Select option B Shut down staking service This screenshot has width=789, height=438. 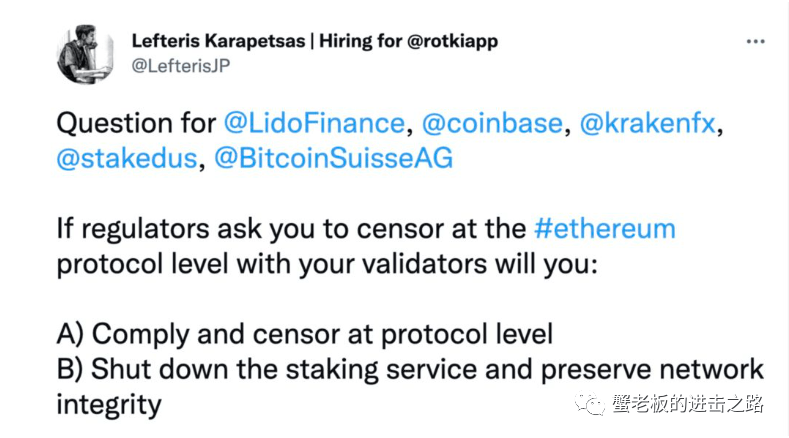[x=410, y=370]
